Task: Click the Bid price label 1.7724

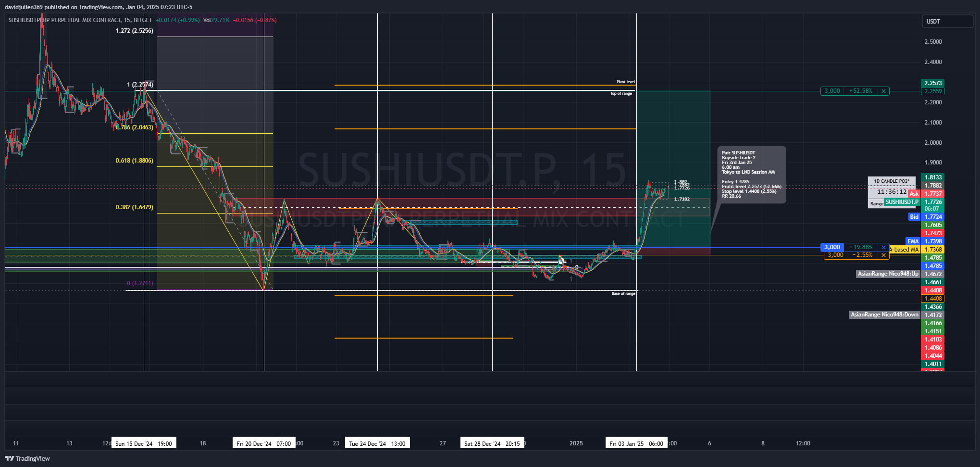Action: (933, 217)
